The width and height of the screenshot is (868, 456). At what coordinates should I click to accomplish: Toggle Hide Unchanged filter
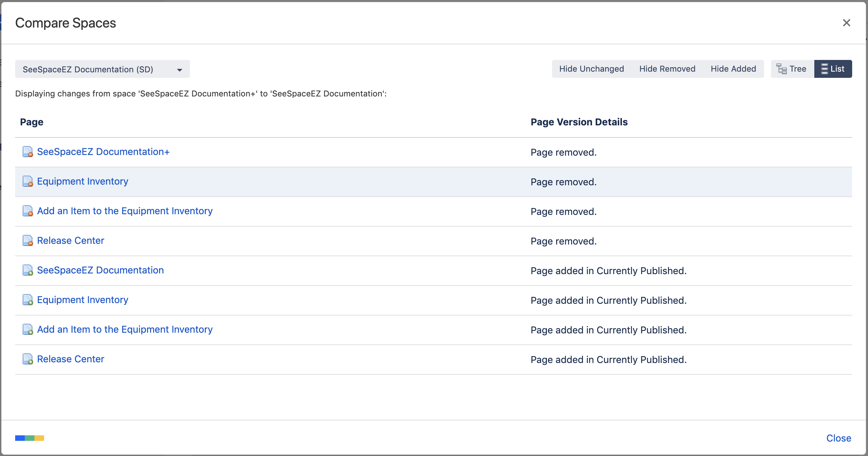click(591, 69)
